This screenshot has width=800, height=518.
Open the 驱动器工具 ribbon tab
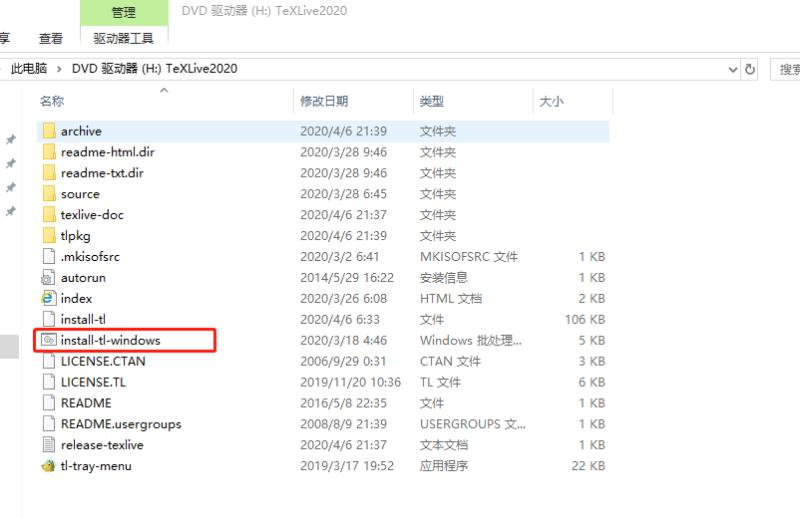tap(123, 38)
